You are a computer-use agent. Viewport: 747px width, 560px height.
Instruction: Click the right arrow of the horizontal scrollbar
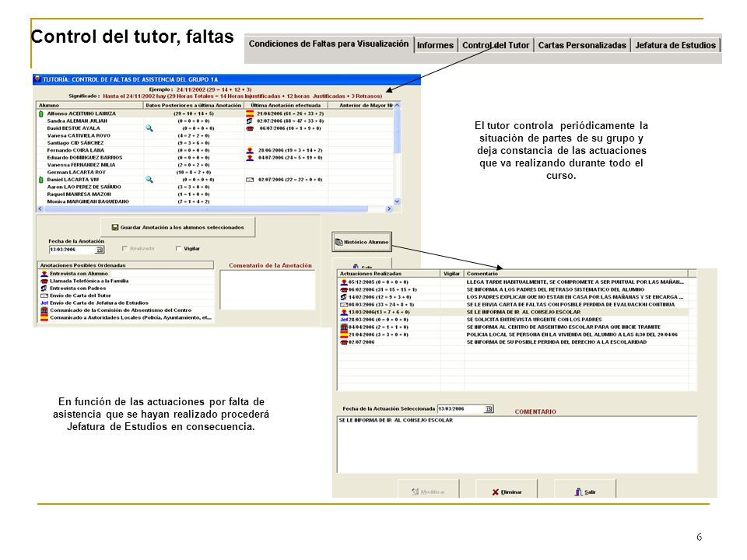(389, 209)
